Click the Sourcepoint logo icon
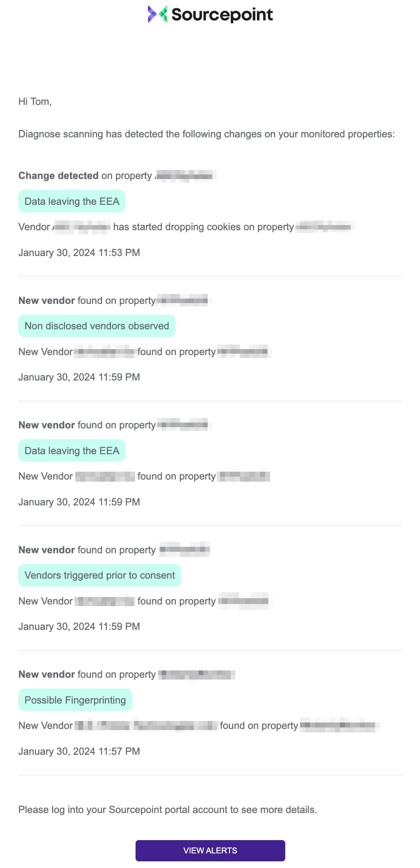 158,14
